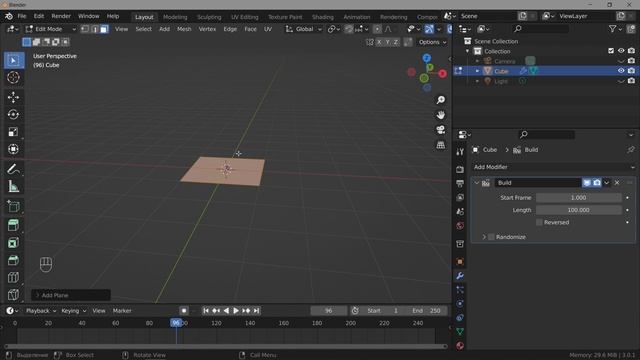
Task: Expand the Cube tree item
Action: pos(477,71)
